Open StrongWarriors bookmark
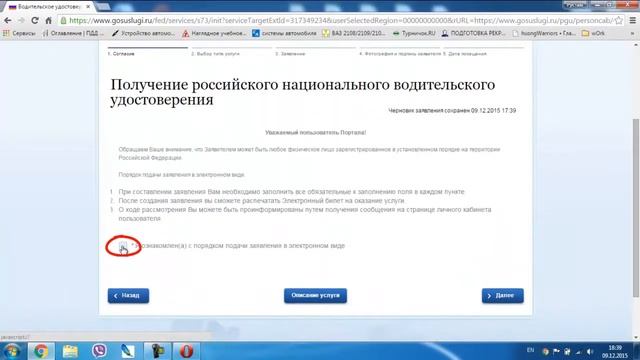The width and height of the screenshot is (640, 360). [544, 33]
